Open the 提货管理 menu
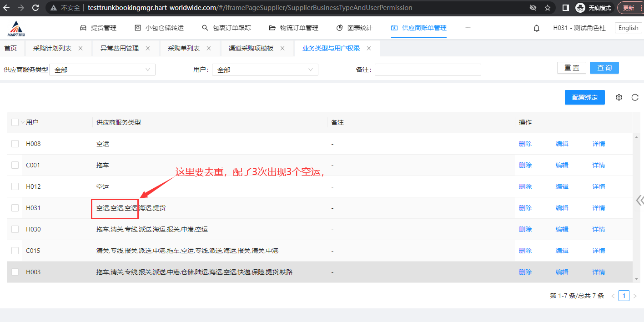644x322 pixels. point(98,28)
